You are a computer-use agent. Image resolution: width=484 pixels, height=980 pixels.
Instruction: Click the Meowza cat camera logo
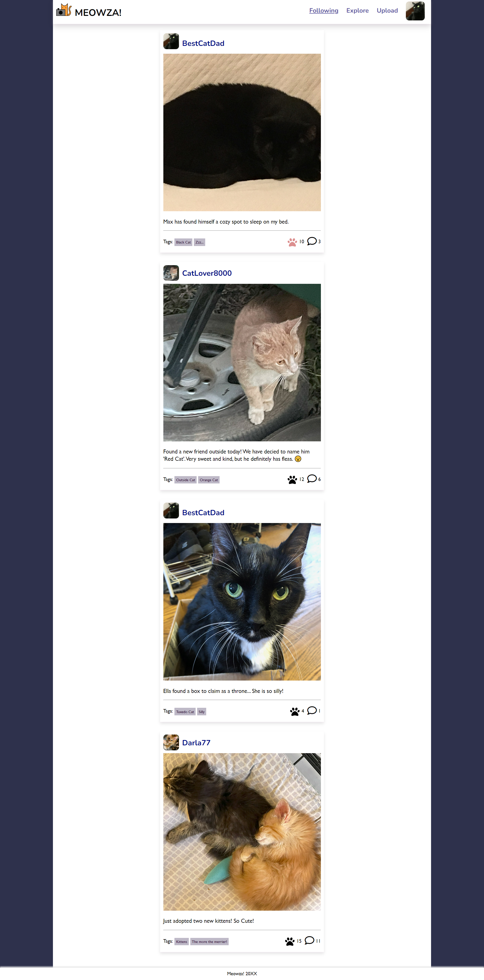pyautogui.click(x=64, y=10)
